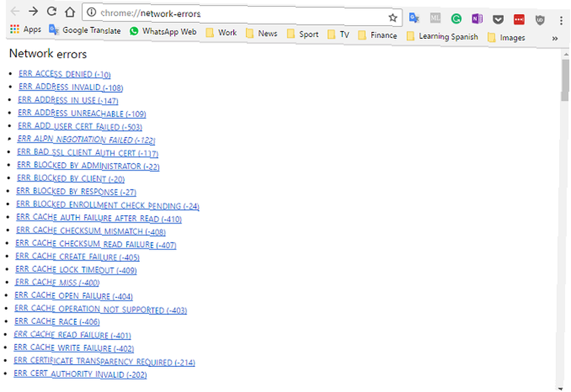Open the Google Translate extension icon
This screenshot has width=571, height=392.
(414, 18)
